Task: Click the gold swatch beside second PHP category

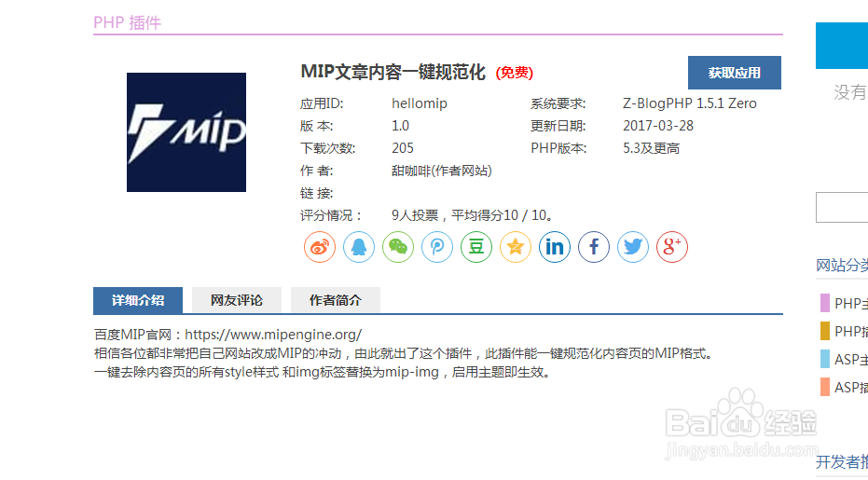Action: point(825,331)
